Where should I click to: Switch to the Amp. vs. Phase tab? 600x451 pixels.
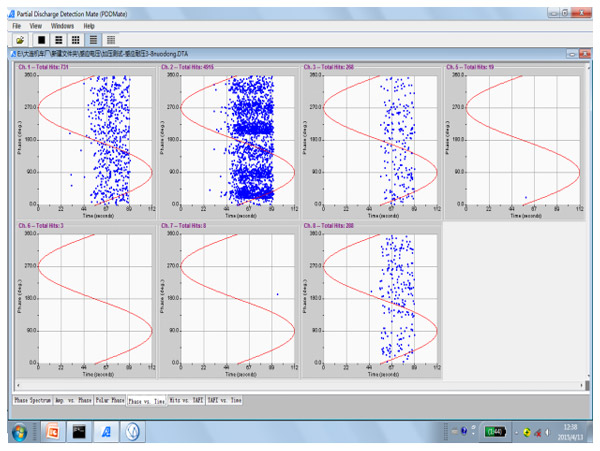tap(73, 400)
